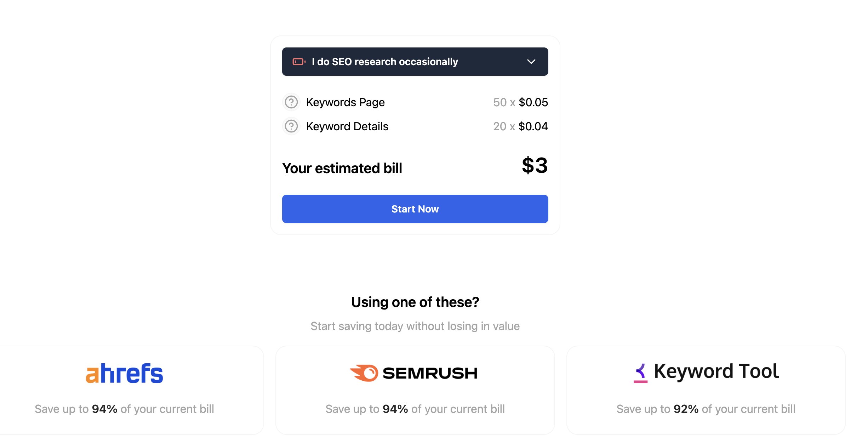This screenshot has height=443, width=868.
Task: Open the 'I do SEO research occasionally' dropdown
Action: click(415, 62)
